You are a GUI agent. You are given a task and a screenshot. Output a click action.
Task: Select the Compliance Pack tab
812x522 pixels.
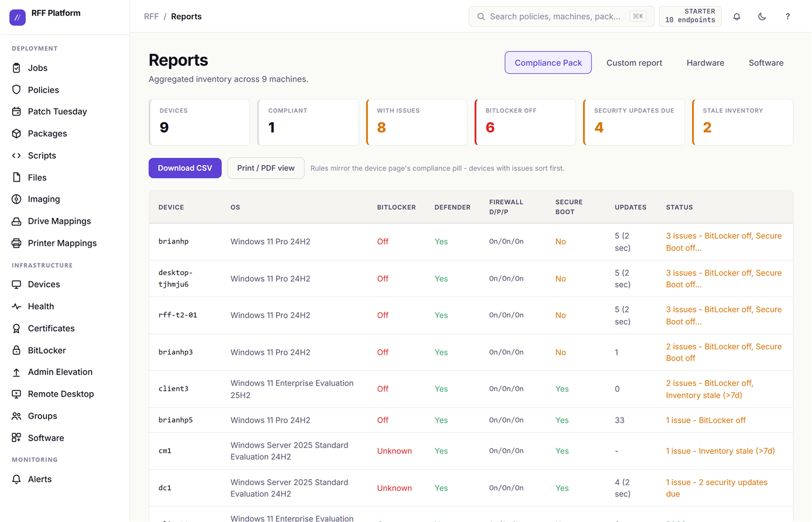pyautogui.click(x=548, y=63)
